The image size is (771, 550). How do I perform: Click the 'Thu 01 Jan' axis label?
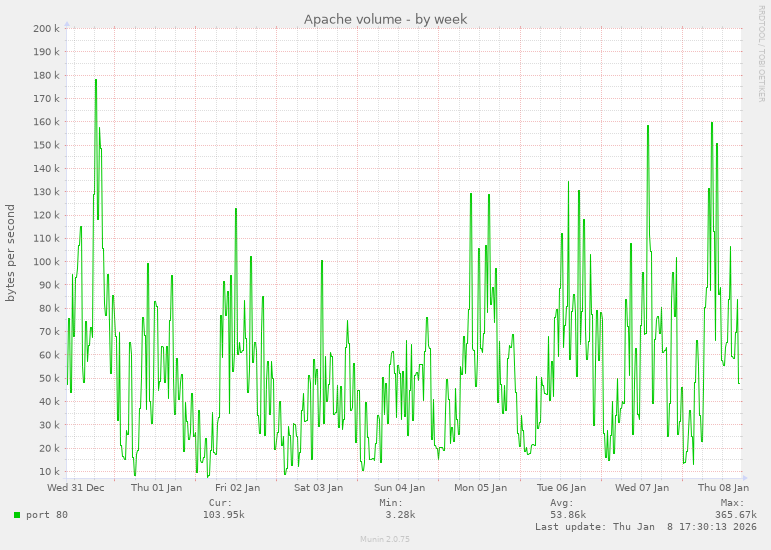coord(156,488)
